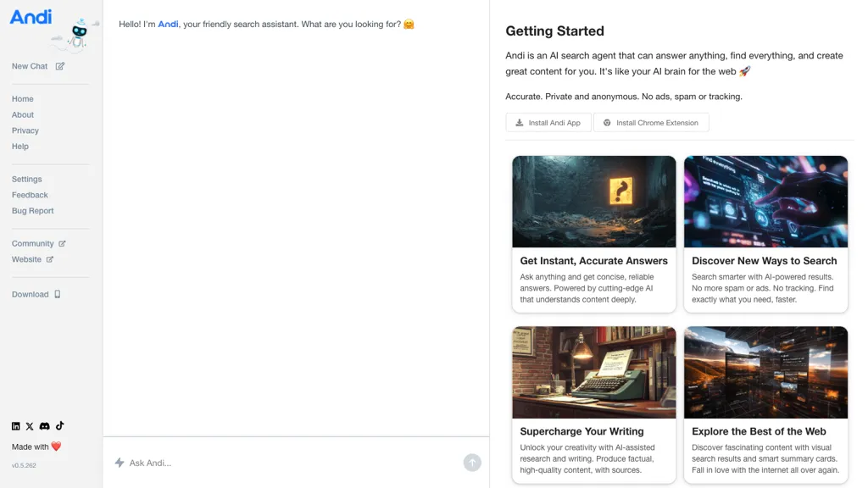Viewport: 868px width, 488px height.
Task: Select Bug Report in sidebar
Action: [x=33, y=211]
